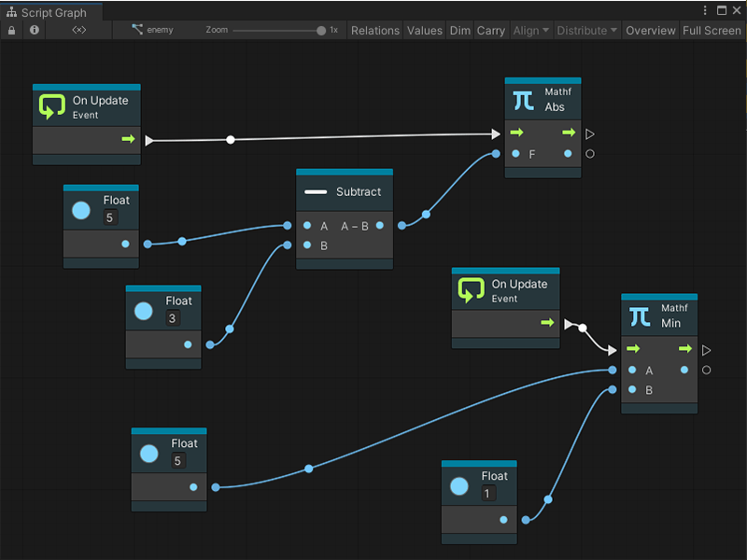Select the Script Graph tab
Screen dimensions: 747x560
[x=51, y=13]
